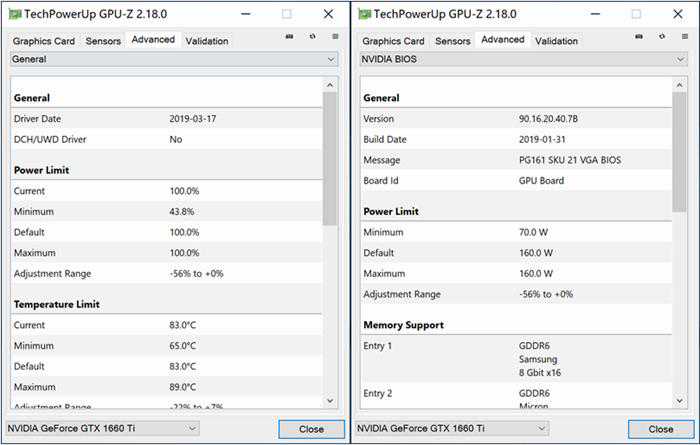Open the GPU selector dropdown in left window

pos(103,428)
